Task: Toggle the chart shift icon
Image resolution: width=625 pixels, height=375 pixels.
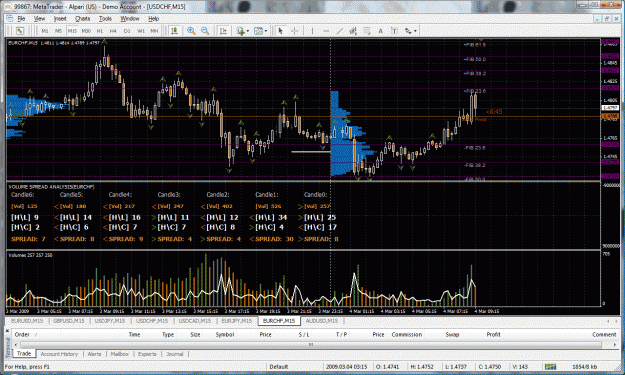Action: [x=223, y=31]
